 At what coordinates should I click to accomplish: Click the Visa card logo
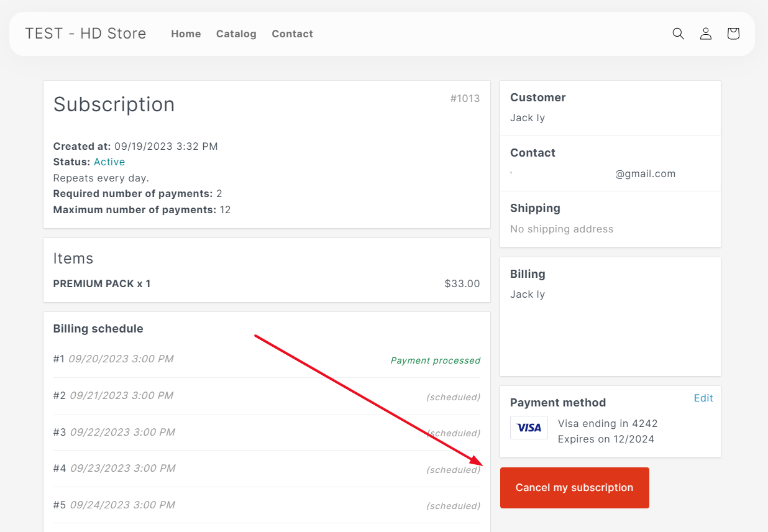[x=529, y=428]
